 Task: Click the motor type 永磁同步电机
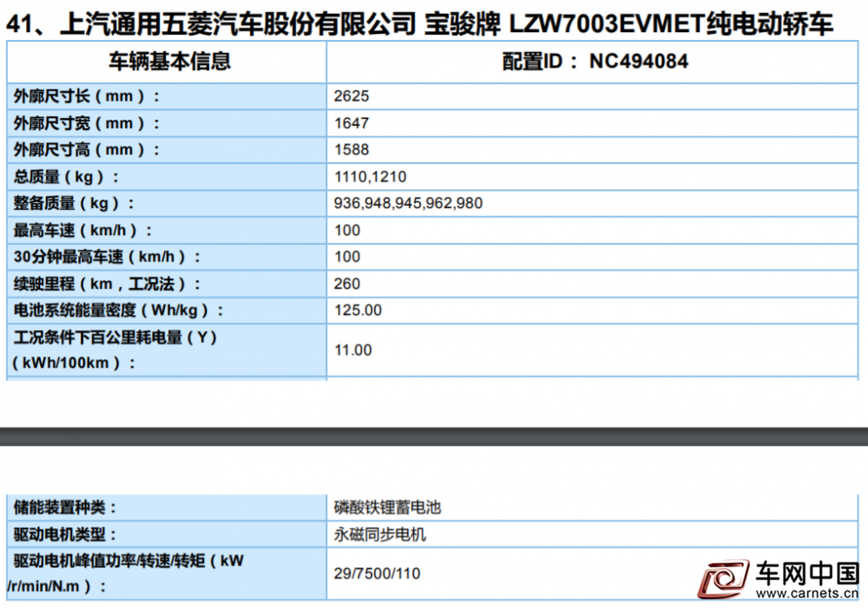[380, 535]
